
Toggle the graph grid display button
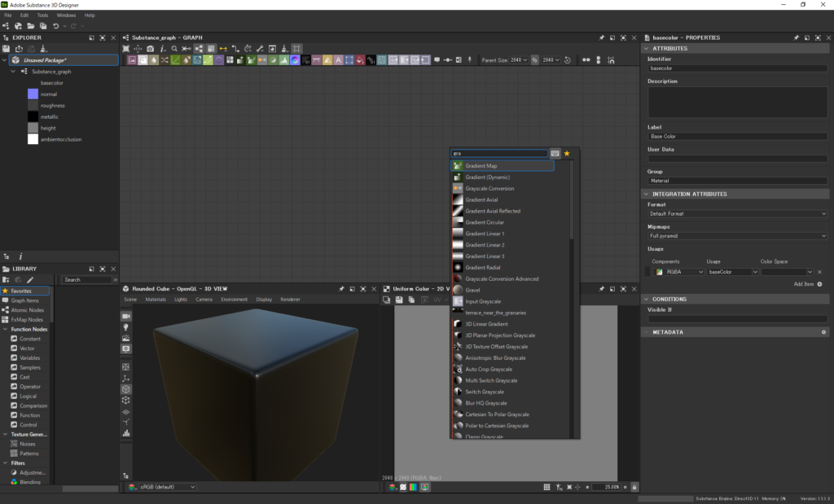(x=296, y=49)
